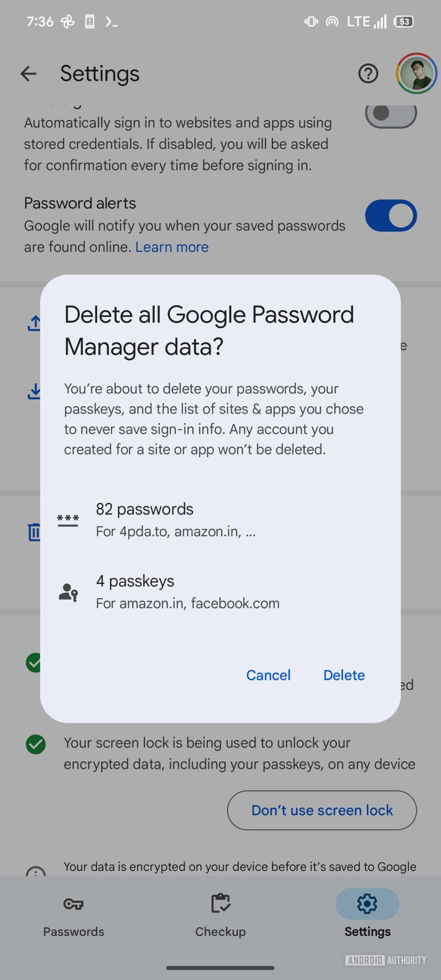Tap the 4 passkeys list entry
The image size is (441, 980).
point(188,592)
